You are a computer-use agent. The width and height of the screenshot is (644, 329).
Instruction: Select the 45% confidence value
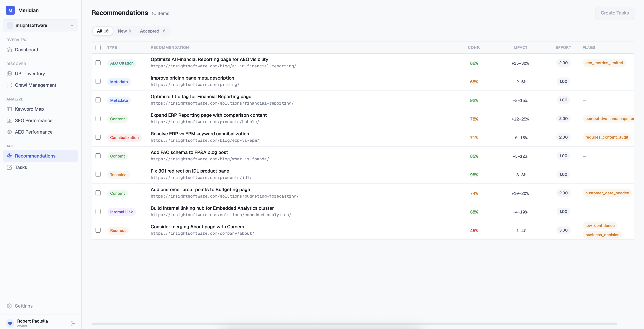(x=474, y=231)
